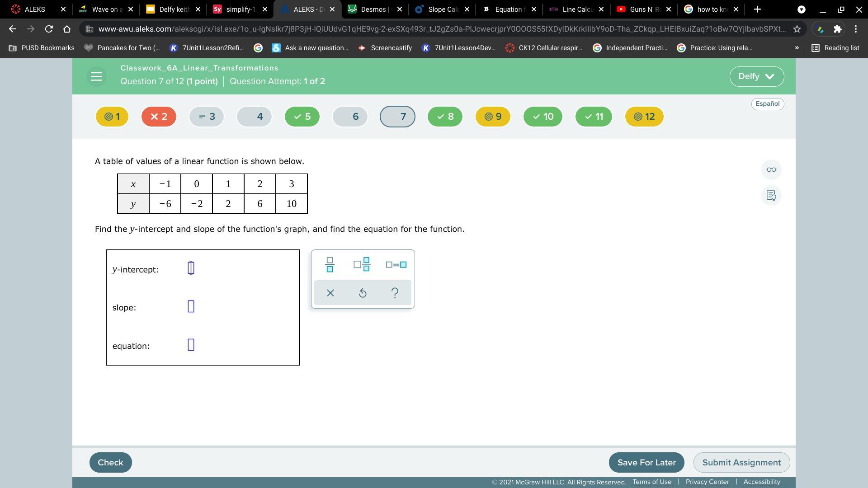This screenshot has height=488, width=868.
Task: Open help with the question mark icon
Action: pyautogui.click(x=395, y=293)
